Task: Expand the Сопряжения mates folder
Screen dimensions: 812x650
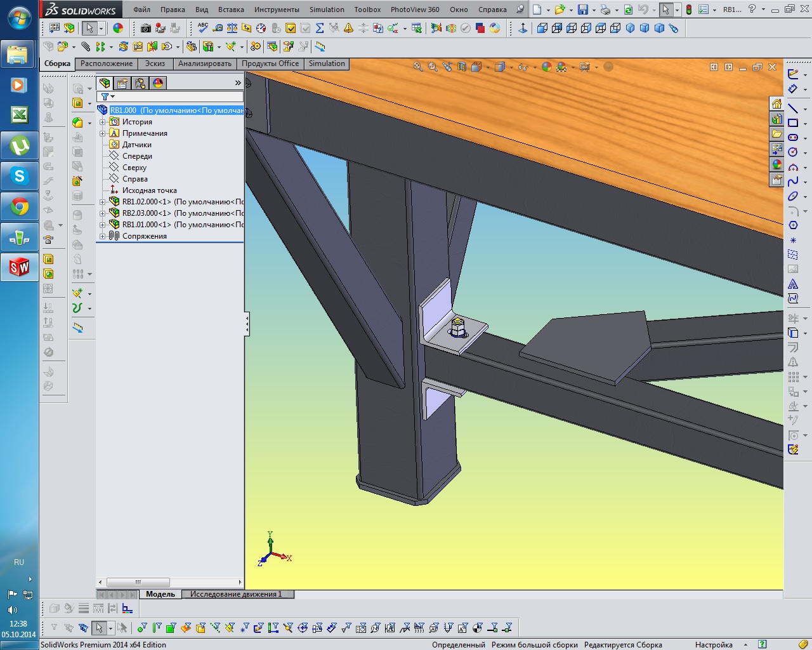Action: [x=102, y=236]
